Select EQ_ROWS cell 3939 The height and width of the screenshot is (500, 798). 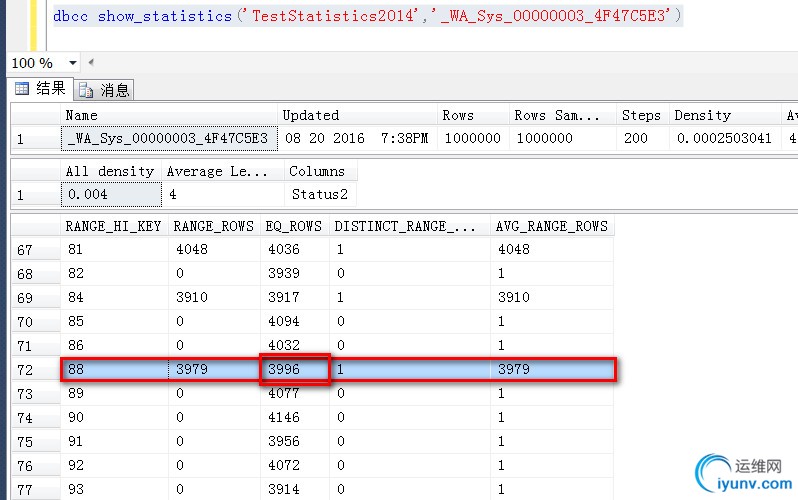tap(295, 273)
